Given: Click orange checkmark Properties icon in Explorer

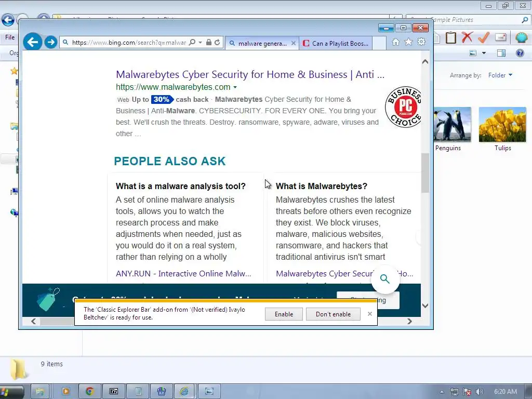Looking at the screenshot, I should pyautogui.click(x=484, y=37).
